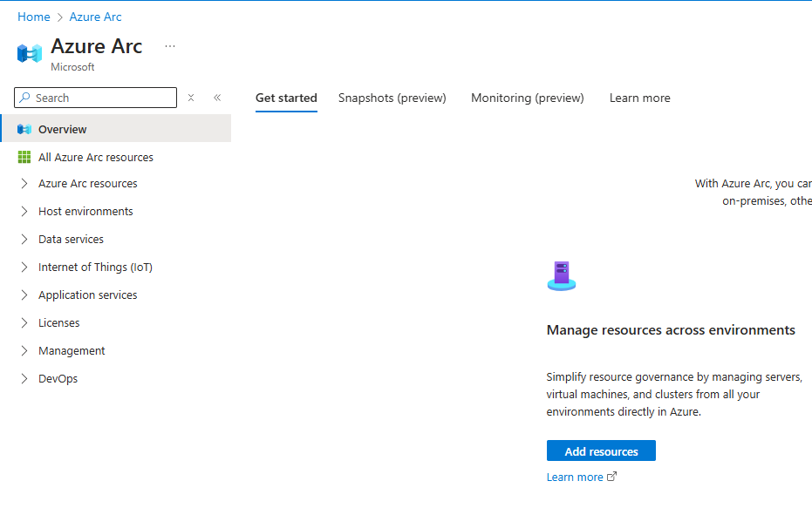Open Monitoring (preview) tab
This screenshot has height=508, width=812.
tap(527, 98)
